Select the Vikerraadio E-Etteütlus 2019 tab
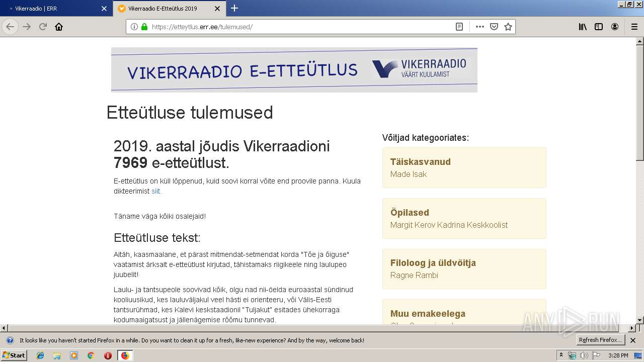The width and height of the screenshot is (644, 362). pyautogui.click(x=169, y=9)
